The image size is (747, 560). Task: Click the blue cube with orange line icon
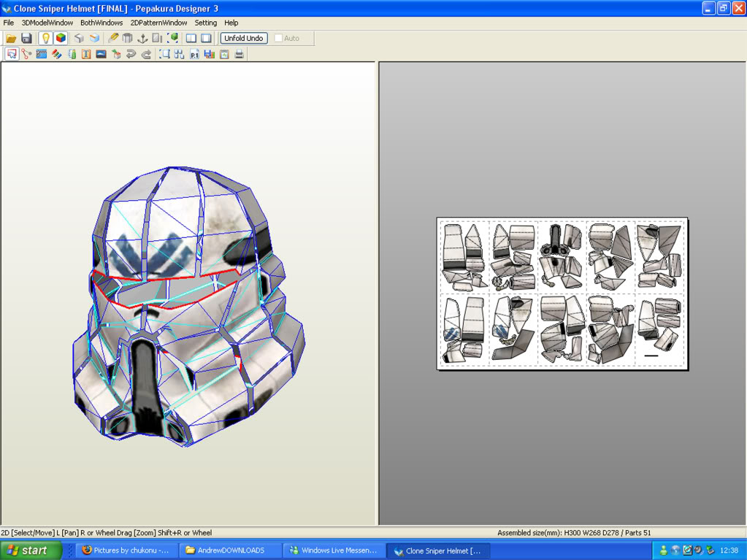(x=95, y=38)
